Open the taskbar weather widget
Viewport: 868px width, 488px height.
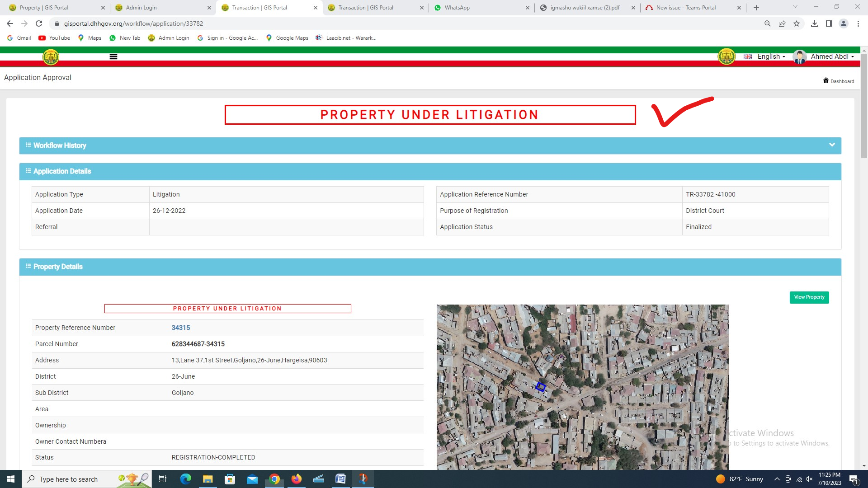740,479
